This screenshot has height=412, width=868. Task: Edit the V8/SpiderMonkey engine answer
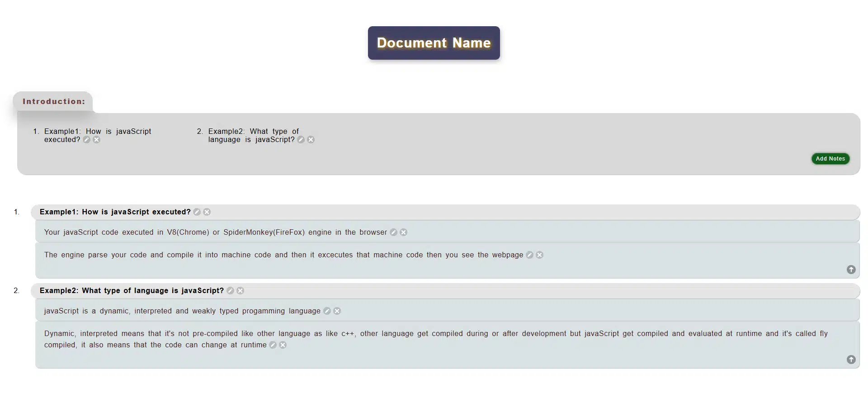point(393,232)
